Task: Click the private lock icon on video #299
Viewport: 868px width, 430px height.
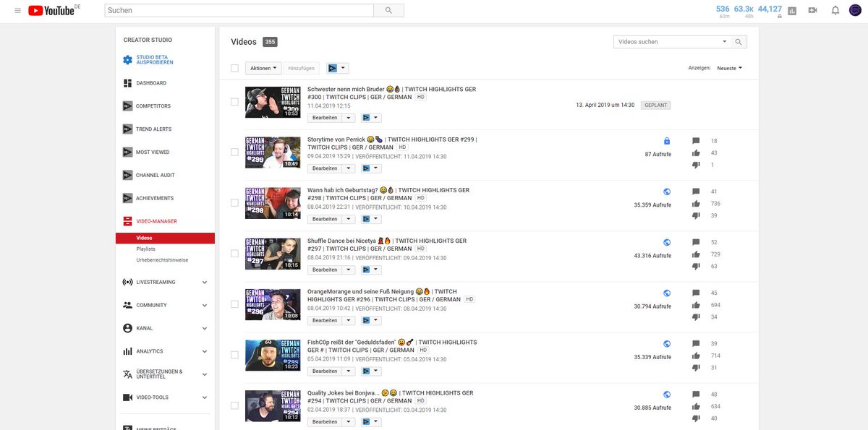Action: [667, 141]
